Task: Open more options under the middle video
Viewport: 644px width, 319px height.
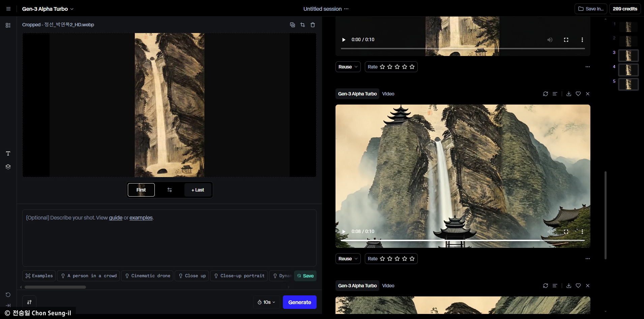Action: (588, 259)
